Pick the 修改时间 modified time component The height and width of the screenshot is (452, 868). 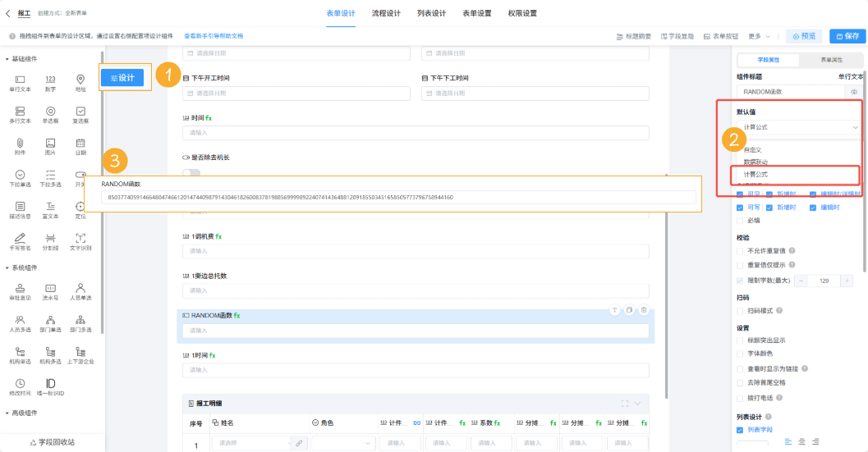[x=20, y=387]
